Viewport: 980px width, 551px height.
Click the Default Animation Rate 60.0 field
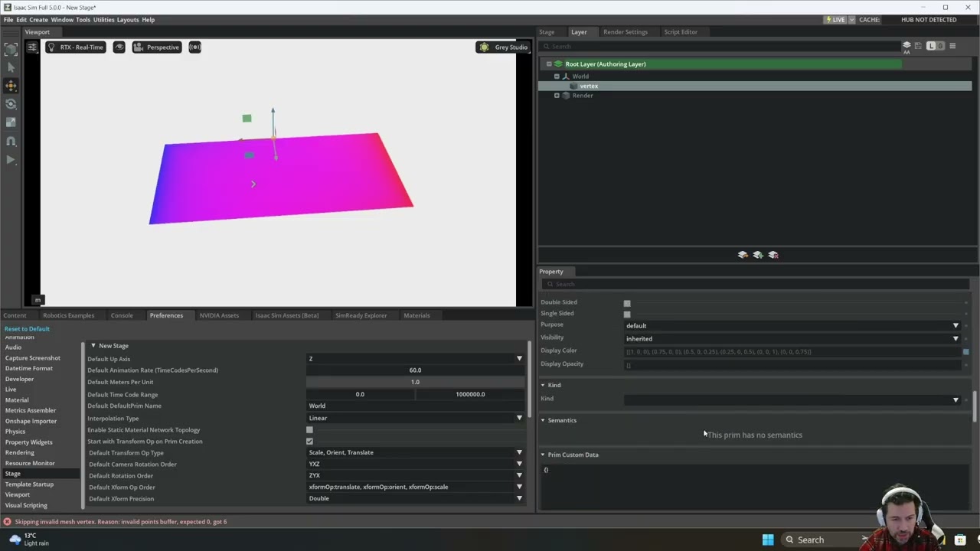click(x=416, y=370)
